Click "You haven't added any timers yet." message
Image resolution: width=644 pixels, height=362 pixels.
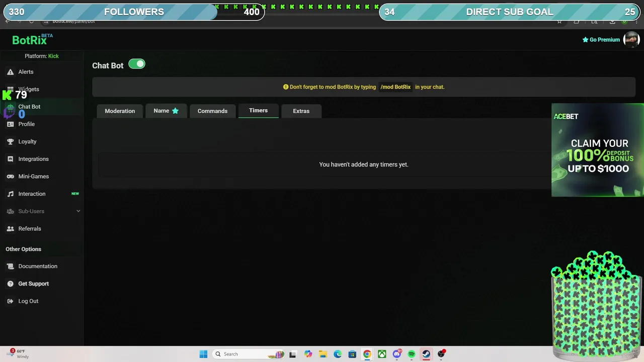tap(364, 164)
